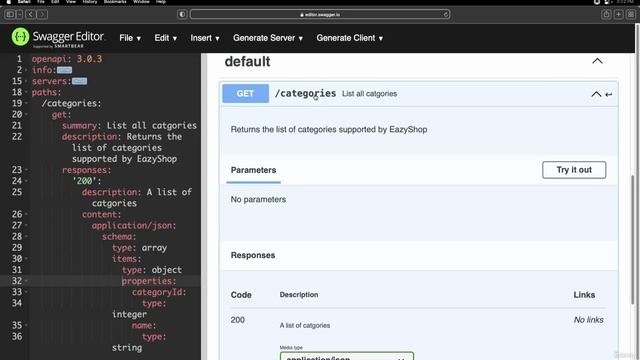Click the Responses section heading
The image size is (640, 360).
pyautogui.click(x=253, y=256)
